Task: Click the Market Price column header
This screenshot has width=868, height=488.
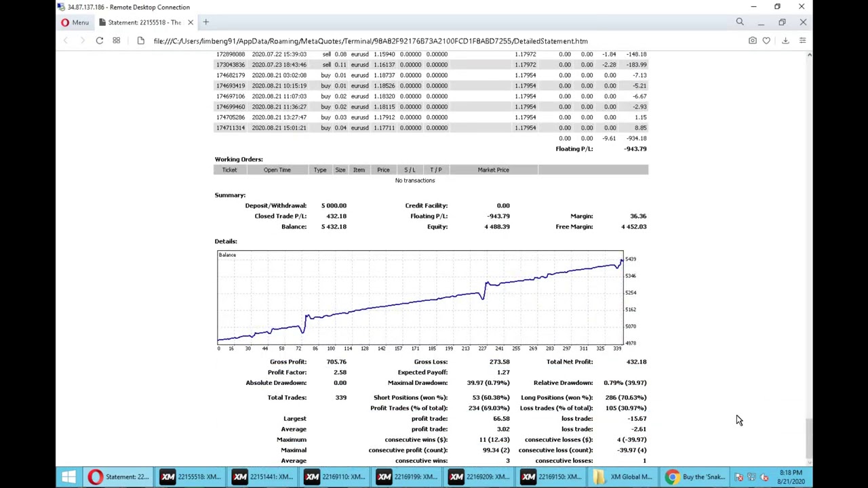Action: coord(493,170)
